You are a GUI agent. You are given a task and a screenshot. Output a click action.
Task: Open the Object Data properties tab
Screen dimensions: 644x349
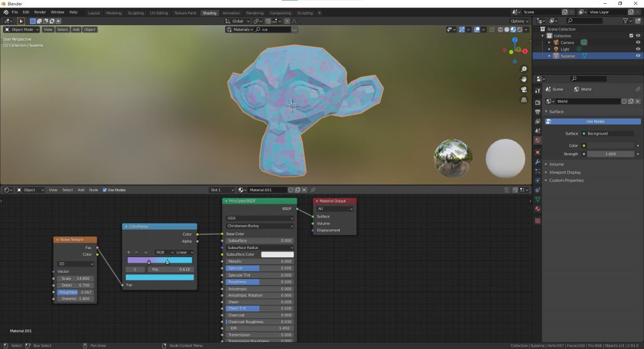(x=538, y=199)
